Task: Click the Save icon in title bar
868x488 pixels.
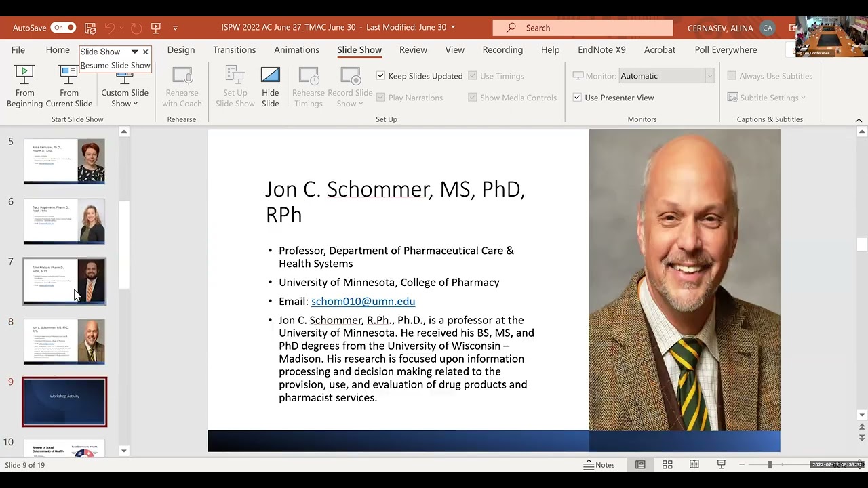Action: (90, 28)
